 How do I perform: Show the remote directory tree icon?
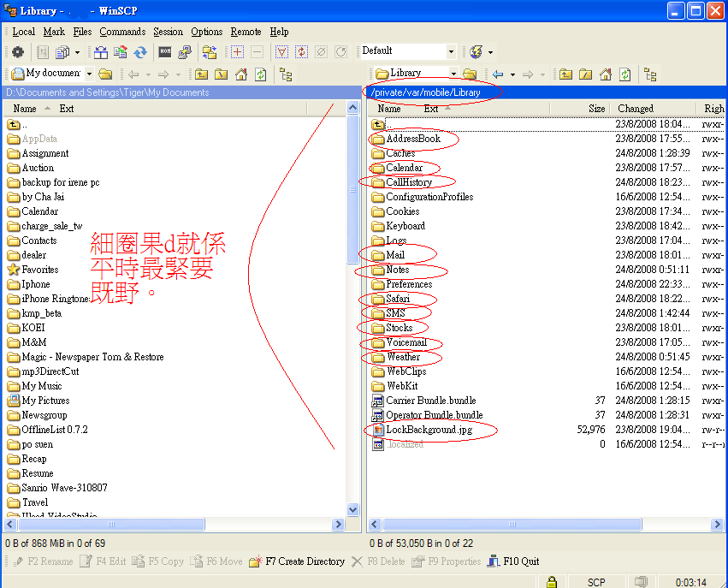coord(650,74)
